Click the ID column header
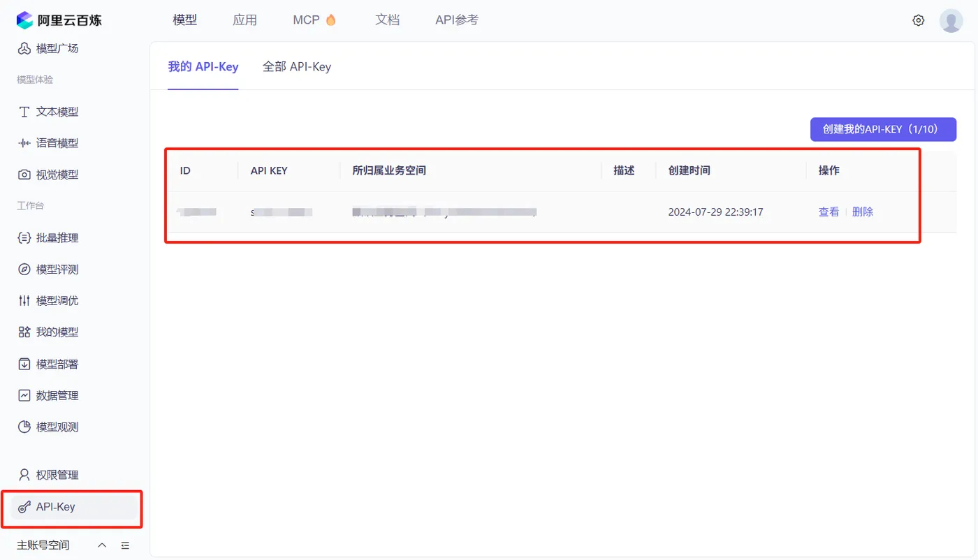 point(185,170)
